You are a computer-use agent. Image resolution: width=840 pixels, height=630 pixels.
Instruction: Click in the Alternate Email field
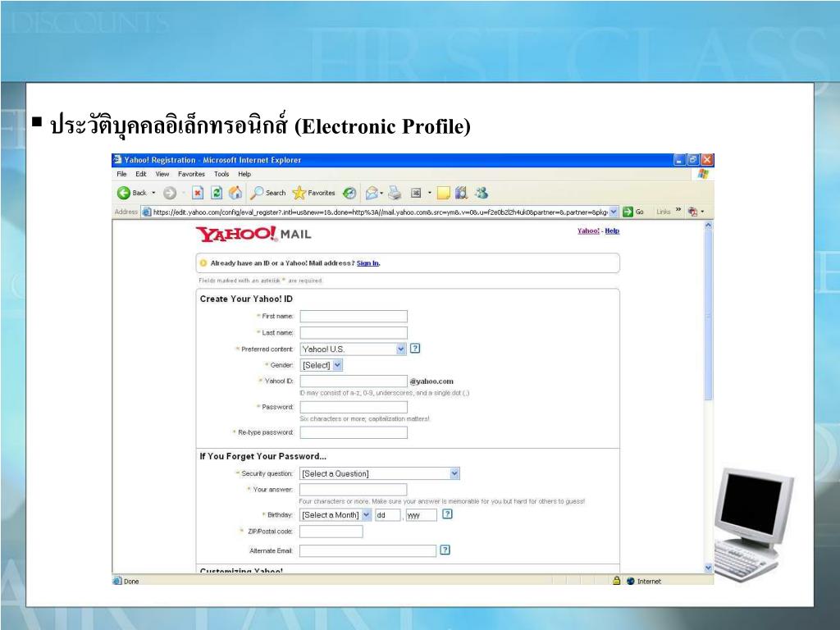[x=368, y=550]
